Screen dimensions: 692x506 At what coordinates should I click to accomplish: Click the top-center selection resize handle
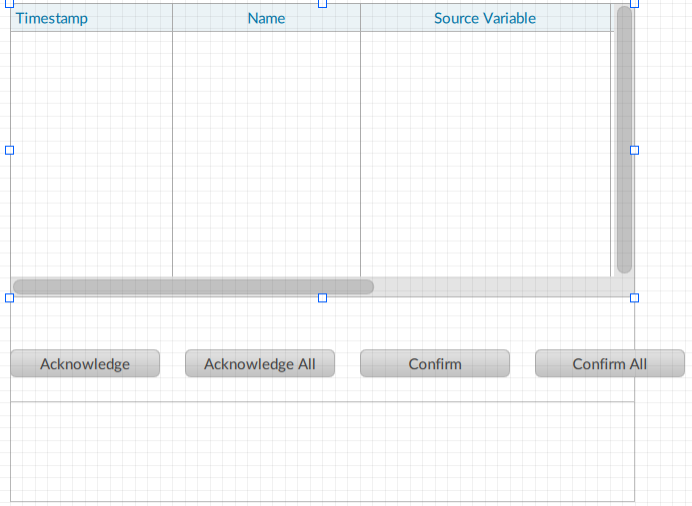pyautogui.click(x=322, y=3)
